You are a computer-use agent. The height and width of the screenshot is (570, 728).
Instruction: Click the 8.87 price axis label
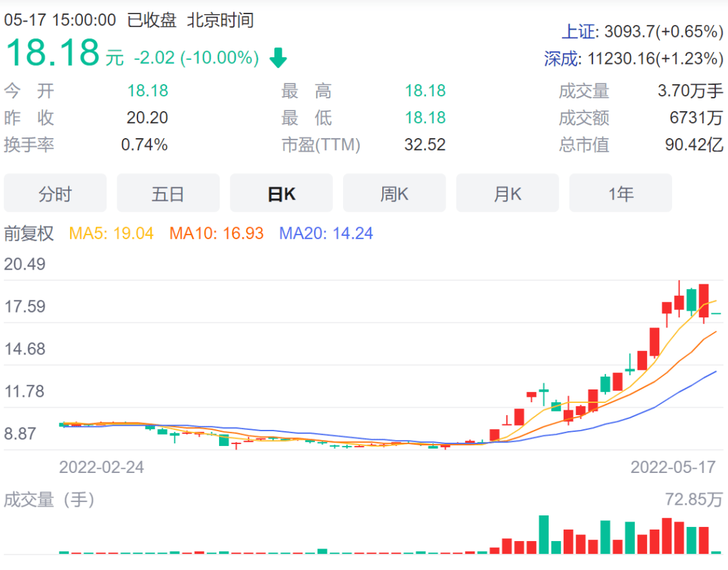[20, 433]
